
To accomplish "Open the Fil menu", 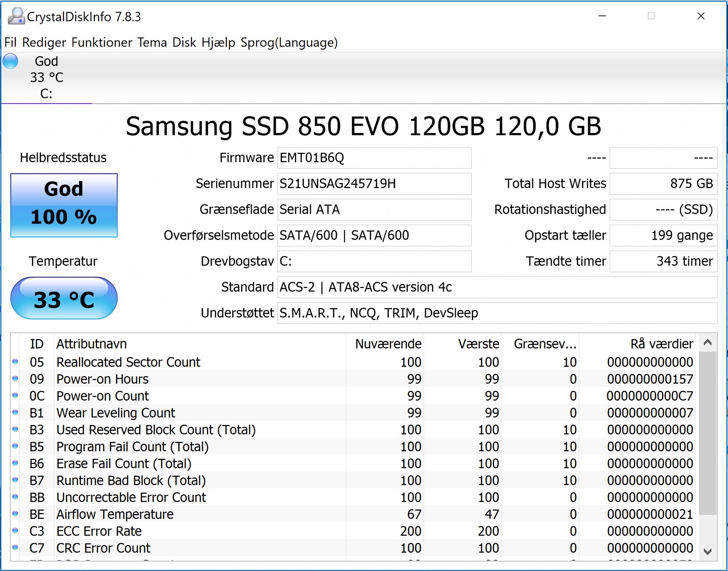I will tap(11, 43).
